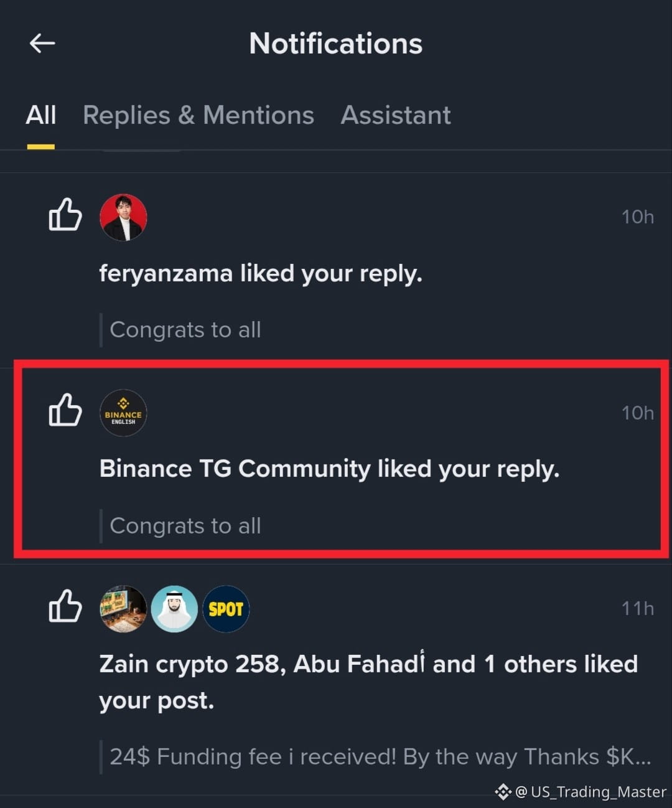Open Zain crypto 258's avatar

123,609
